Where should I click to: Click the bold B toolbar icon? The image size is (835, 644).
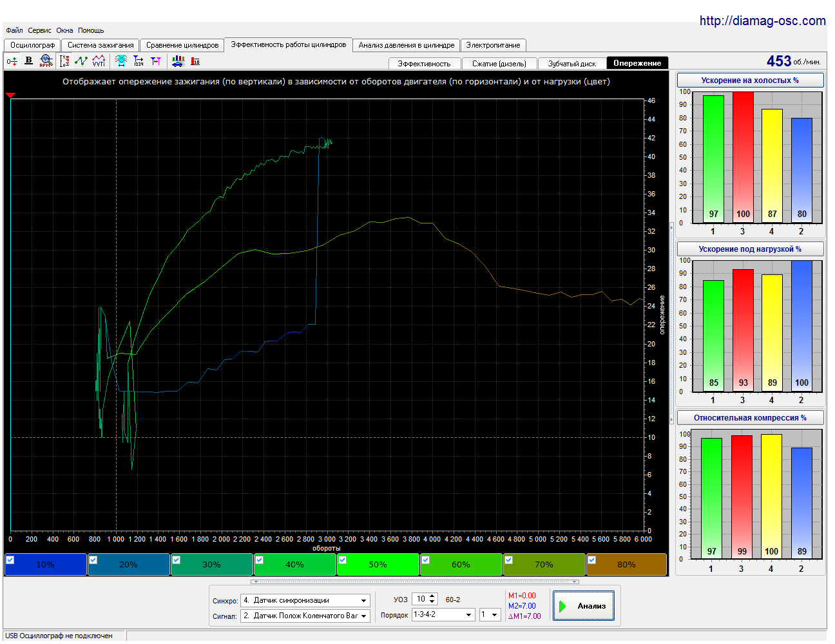tap(28, 61)
